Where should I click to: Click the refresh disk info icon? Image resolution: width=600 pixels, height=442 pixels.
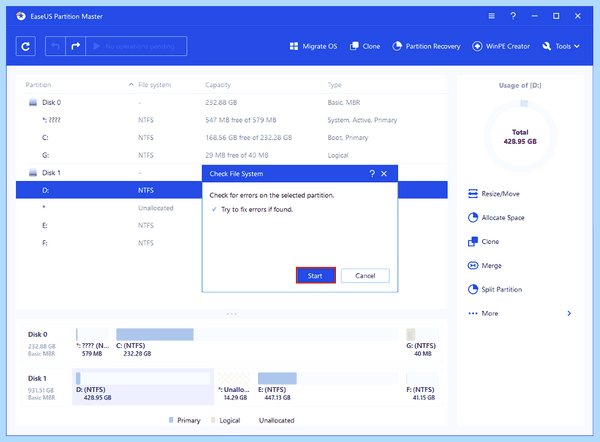point(26,46)
